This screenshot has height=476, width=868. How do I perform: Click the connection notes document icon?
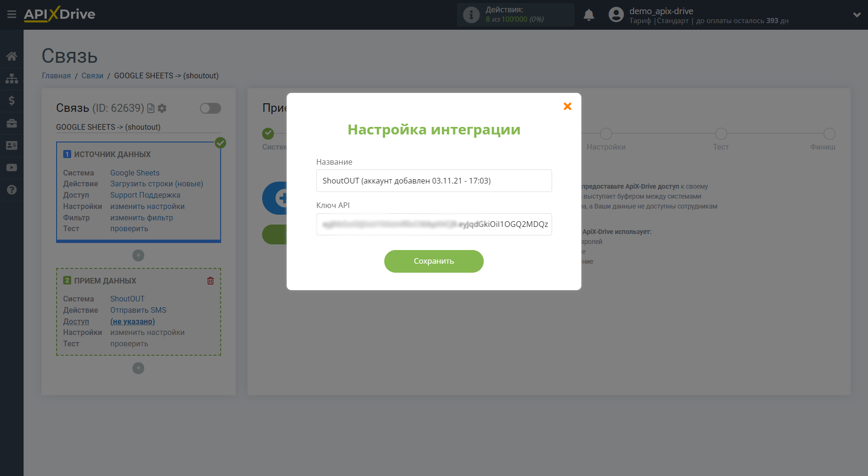tap(151, 109)
